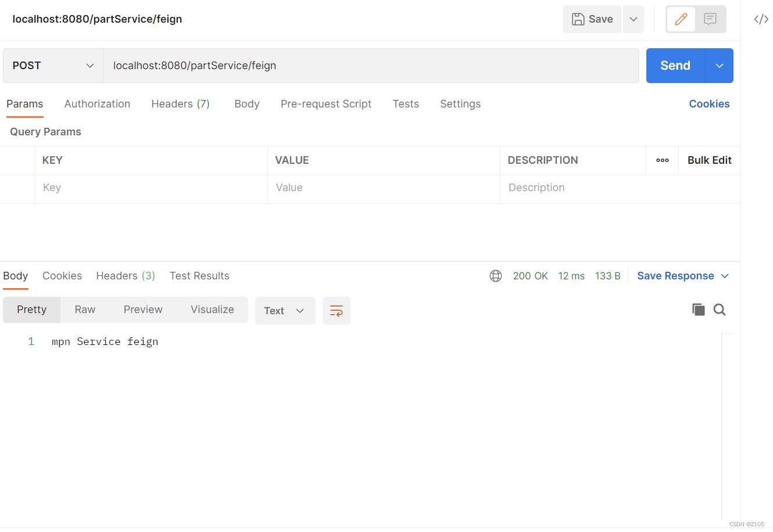Switch to the edit pencil mode icon
The image size is (773, 532).
tap(681, 19)
